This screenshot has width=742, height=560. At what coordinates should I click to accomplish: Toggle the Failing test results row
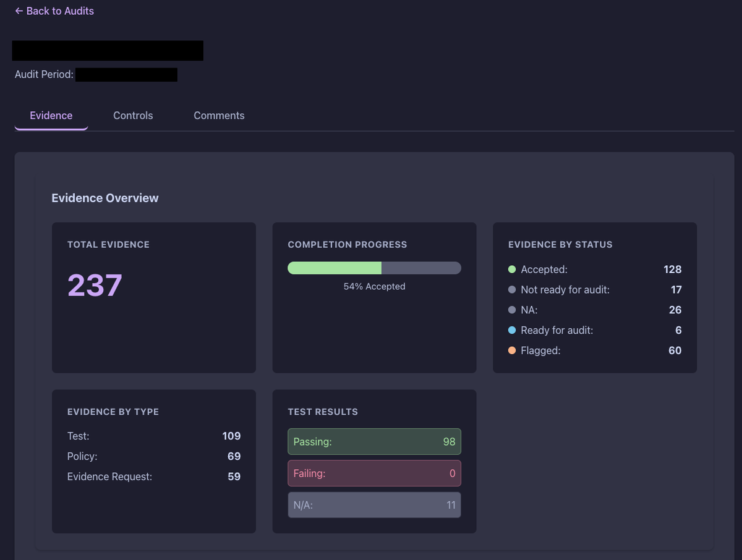click(x=374, y=473)
